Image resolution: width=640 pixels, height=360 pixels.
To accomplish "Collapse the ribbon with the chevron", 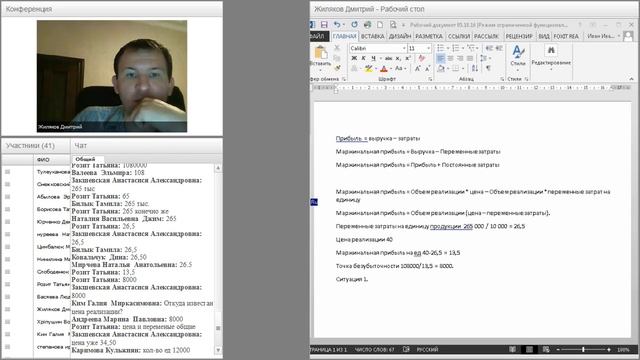I will tap(631, 79).
